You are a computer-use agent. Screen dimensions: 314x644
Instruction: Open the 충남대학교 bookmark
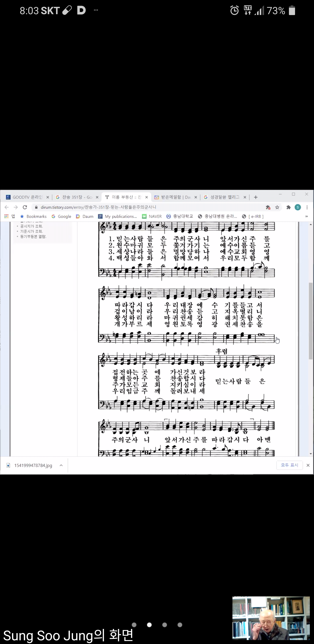pyautogui.click(x=180, y=216)
